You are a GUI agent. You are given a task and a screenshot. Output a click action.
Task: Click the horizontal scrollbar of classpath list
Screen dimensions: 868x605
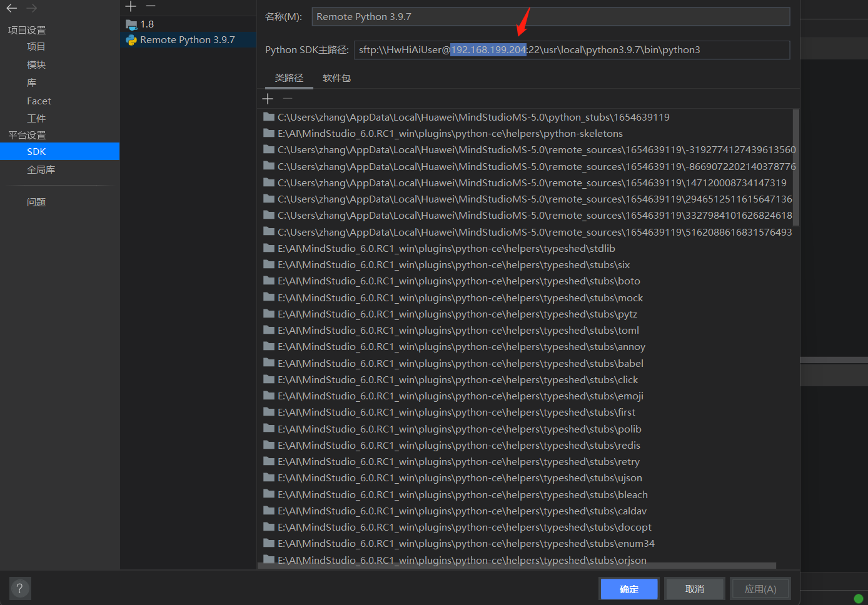click(x=517, y=565)
